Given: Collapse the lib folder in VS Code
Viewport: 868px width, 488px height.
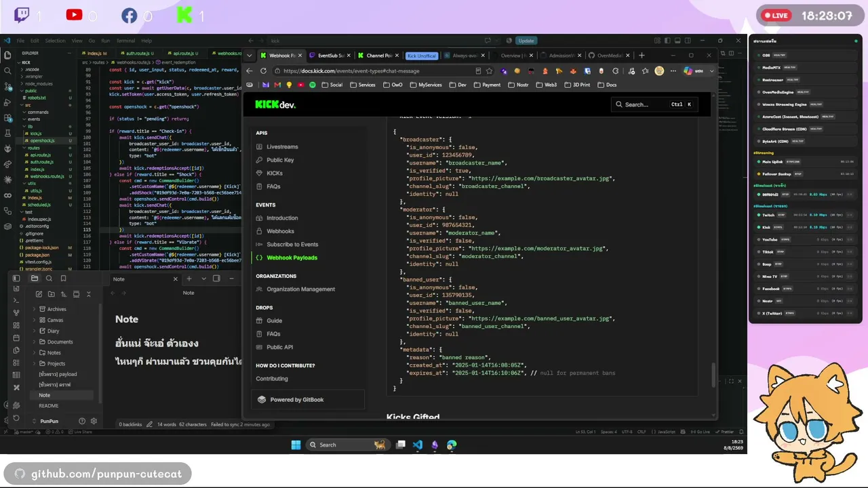Looking at the screenshot, I should (31, 126).
